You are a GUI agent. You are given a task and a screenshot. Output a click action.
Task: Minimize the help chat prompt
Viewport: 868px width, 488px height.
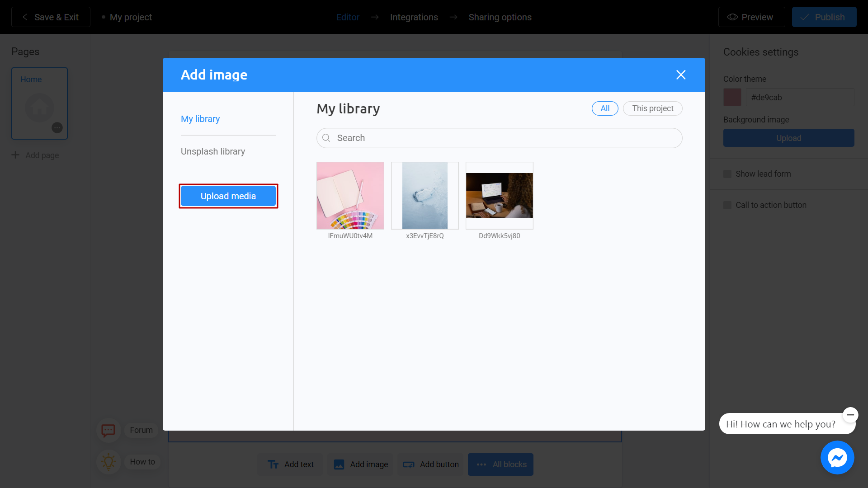[850, 415]
